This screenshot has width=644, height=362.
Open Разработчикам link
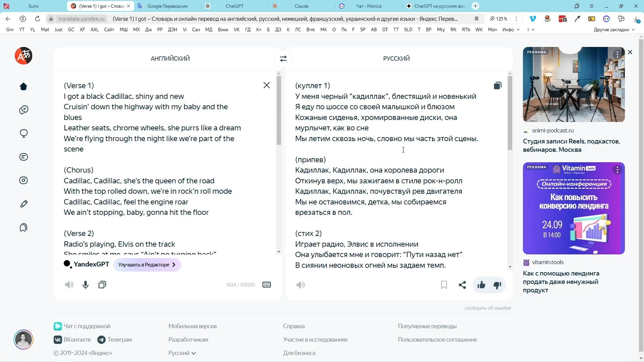pyautogui.click(x=188, y=340)
